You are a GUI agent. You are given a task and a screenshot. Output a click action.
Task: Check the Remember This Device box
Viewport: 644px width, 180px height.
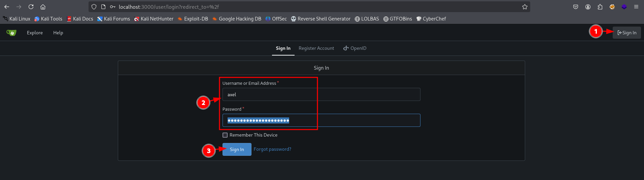tap(225, 135)
